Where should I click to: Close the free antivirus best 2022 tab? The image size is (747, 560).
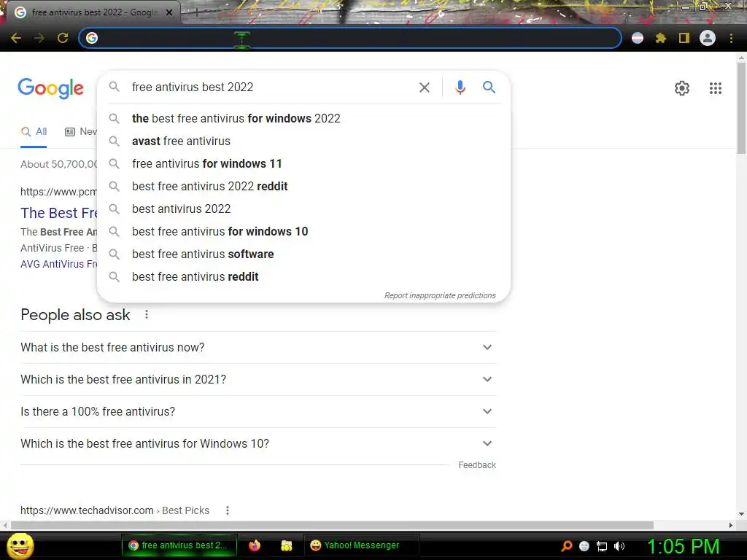tap(169, 12)
